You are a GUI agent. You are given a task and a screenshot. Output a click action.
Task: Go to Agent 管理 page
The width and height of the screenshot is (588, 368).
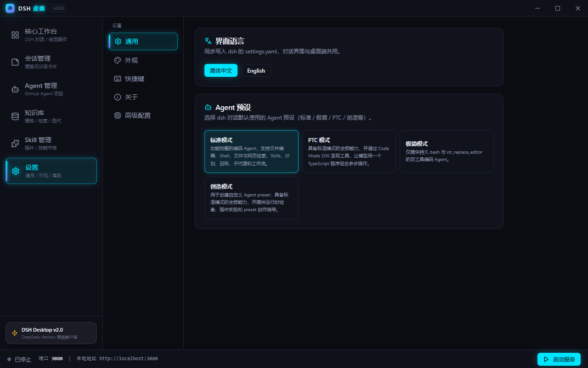(51, 89)
